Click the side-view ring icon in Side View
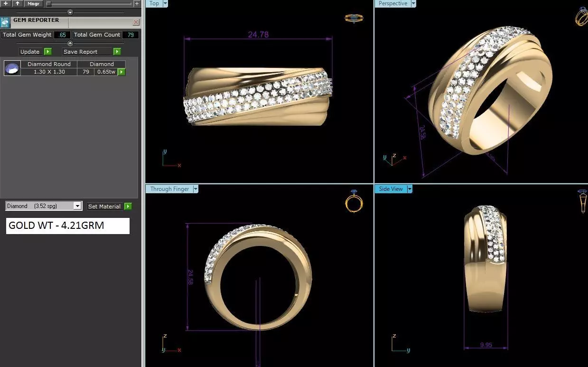 click(582, 201)
